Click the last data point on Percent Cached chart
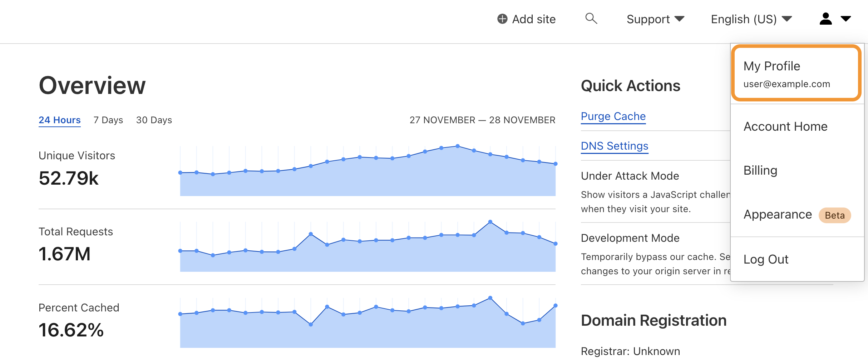 click(x=555, y=306)
